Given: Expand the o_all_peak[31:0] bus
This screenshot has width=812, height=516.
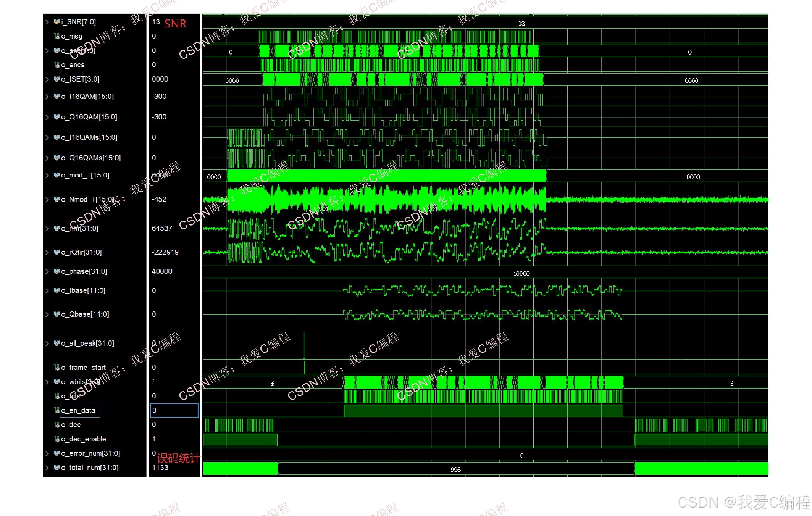Looking at the screenshot, I should tap(47, 343).
